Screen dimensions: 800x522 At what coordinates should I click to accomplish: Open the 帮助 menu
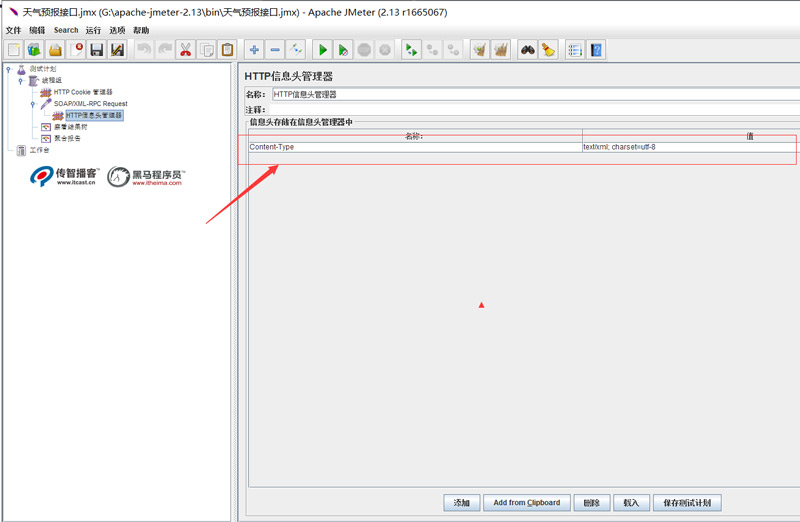click(141, 30)
